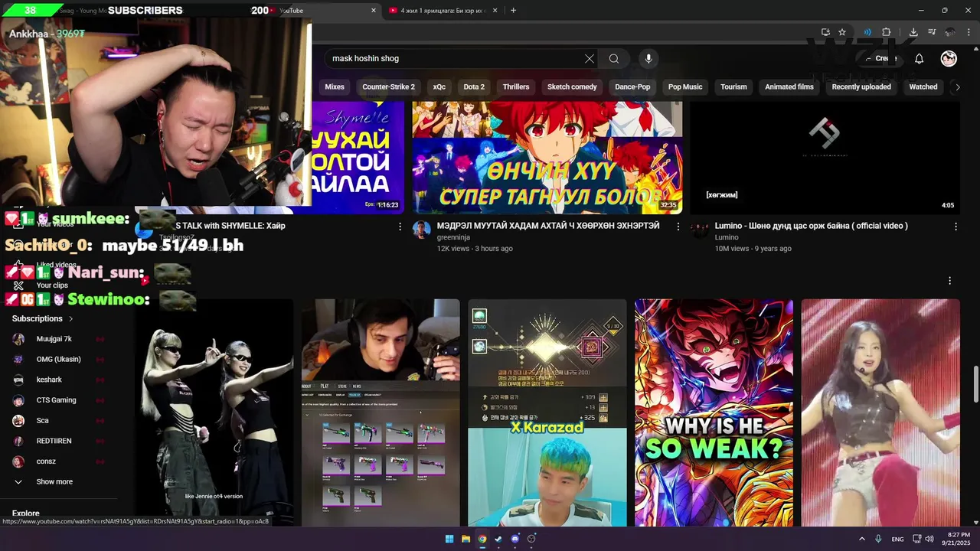The width and height of the screenshot is (980, 551).
Task: Click the Create button
Action: (x=880, y=58)
